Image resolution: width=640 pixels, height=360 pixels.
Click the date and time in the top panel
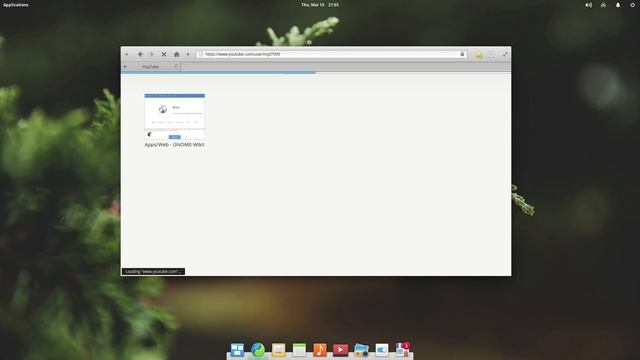(320, 5)
